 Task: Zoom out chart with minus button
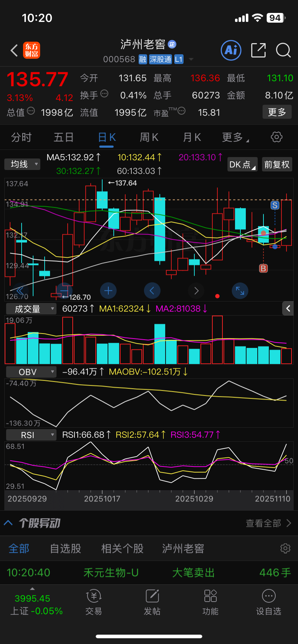64,290
